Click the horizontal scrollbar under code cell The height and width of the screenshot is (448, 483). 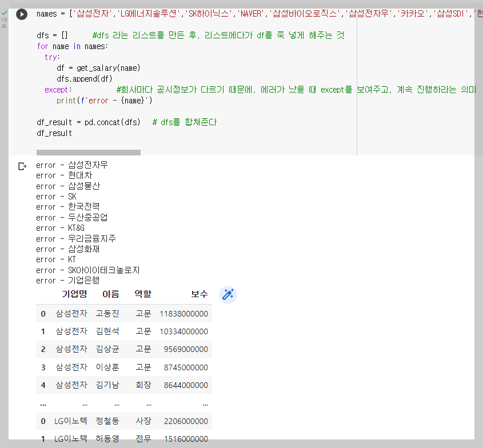pyautogui.click(x=89, y=153)
